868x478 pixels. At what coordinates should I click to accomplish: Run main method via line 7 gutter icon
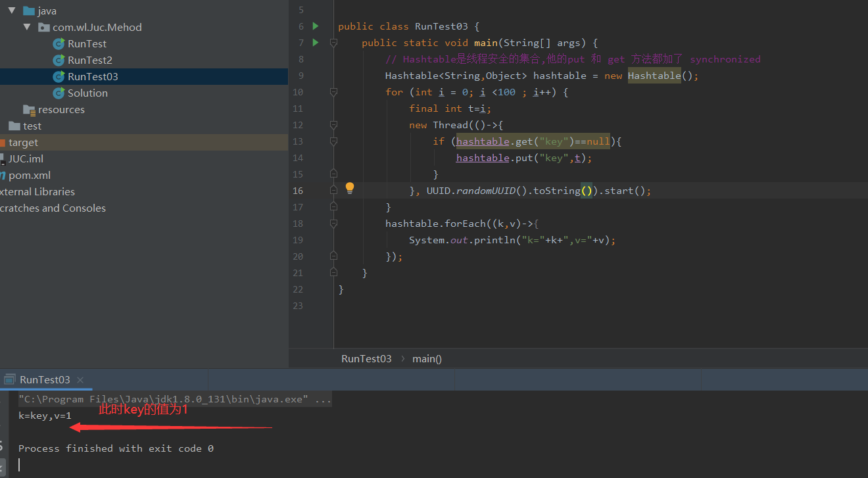coord(316,43)
